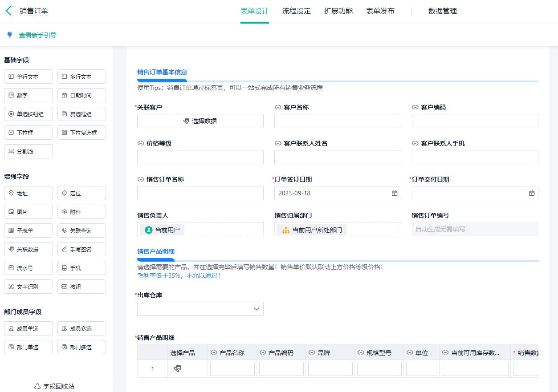Click the 选择产品 icon in row 1

tap(177, 368)
